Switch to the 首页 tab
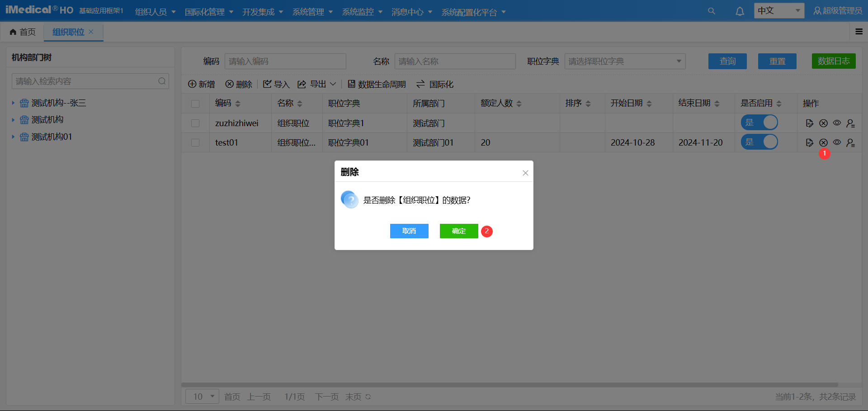This screenshot has height=411, width=868. [23, 32]
